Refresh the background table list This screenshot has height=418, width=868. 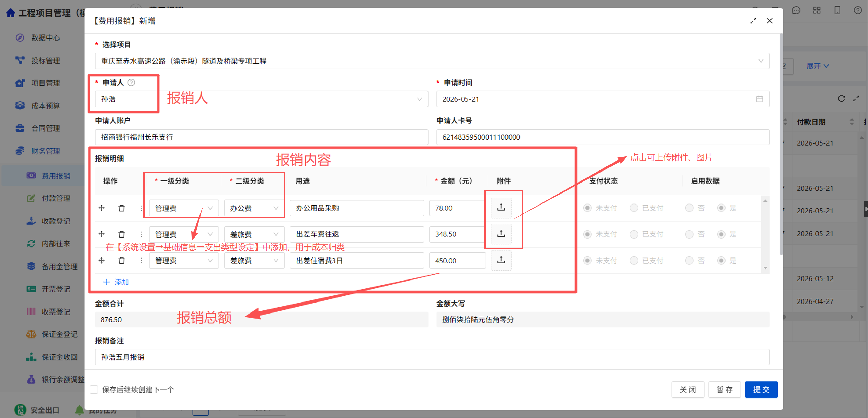coord(841,99)
